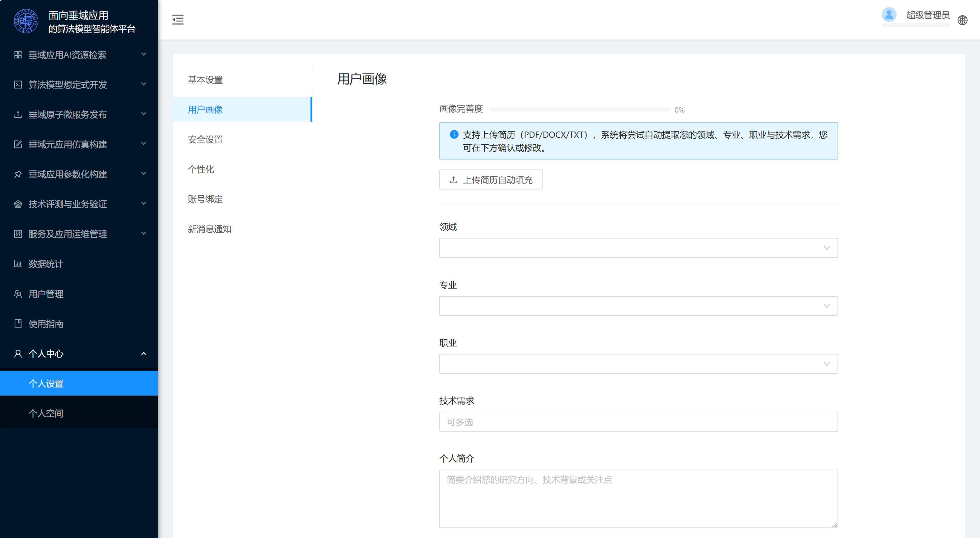Click the team icon beside 用户管理
Image resolution: width=980 pixels, height=538 pixels.
18,294
